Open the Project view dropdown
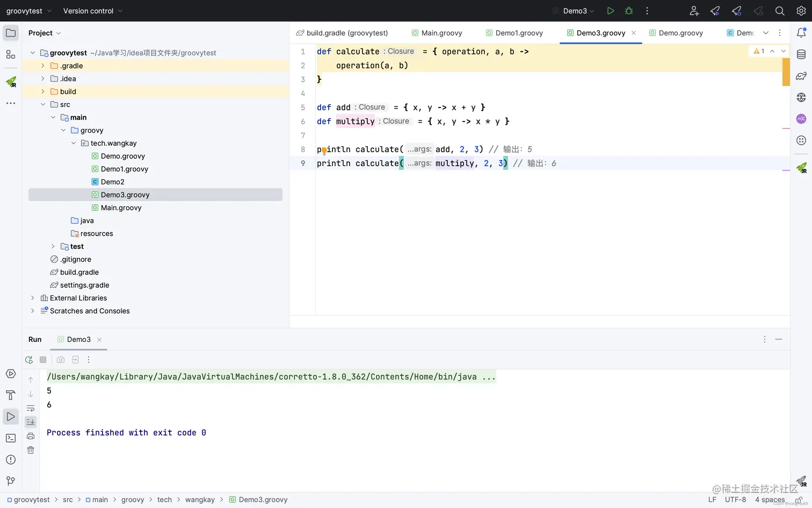This screenshot has width=812, height=508. [45, 33]
